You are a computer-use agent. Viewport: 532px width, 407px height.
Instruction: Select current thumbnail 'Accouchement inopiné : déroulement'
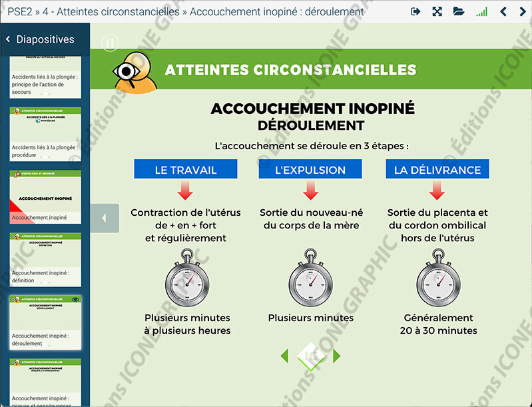coord(45,322)
